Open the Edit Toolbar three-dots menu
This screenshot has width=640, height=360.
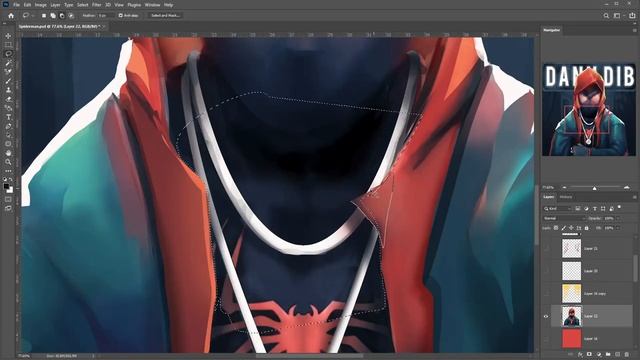[x=8, y=171]
